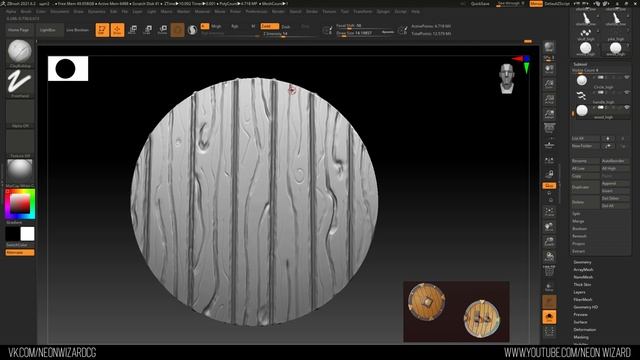
Task: Toggle the Zadd button
Action: 269,26
